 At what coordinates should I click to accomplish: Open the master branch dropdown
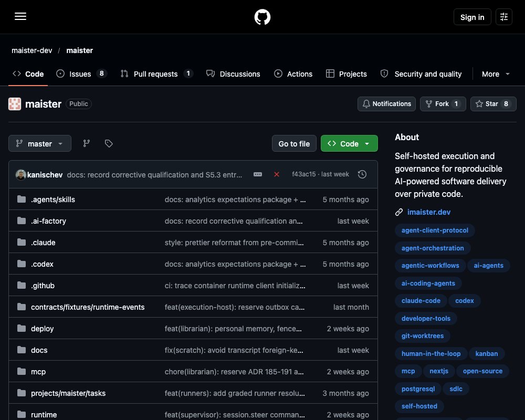[x=40, y=143]
